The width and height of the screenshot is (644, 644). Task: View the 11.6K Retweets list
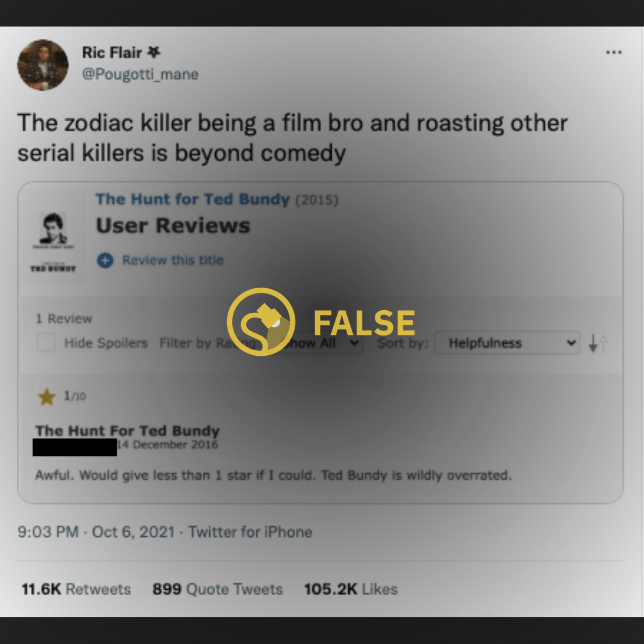pos(76,589)
